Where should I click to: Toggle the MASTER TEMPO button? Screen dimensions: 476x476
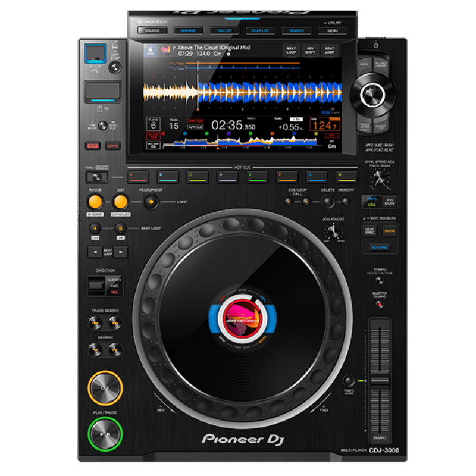(380, 305)
